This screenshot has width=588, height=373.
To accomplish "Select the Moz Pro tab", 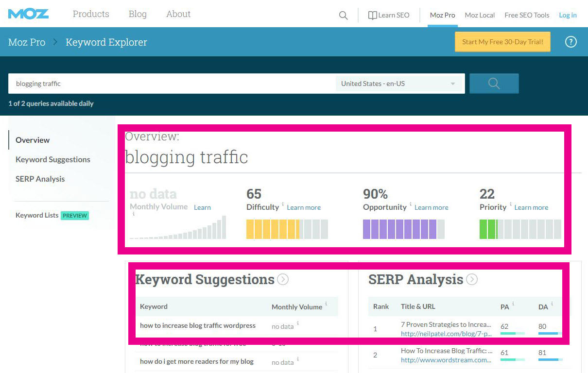I will [x=443, y=15].
